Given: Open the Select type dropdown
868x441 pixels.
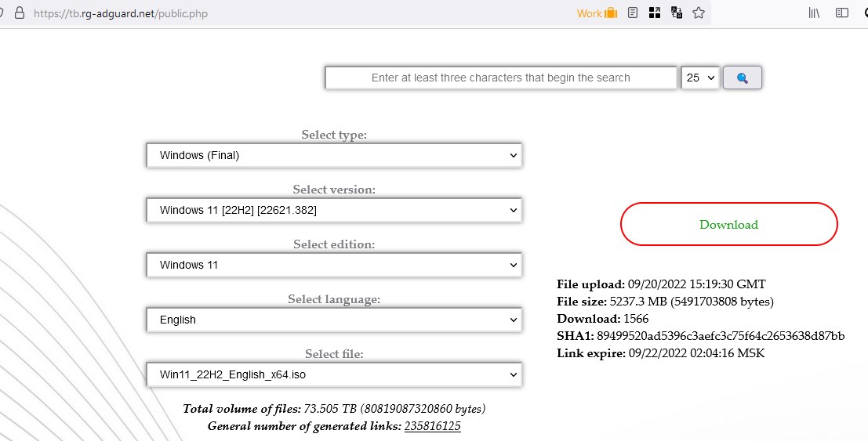Looking at the screenshot, I should [334, 155].
